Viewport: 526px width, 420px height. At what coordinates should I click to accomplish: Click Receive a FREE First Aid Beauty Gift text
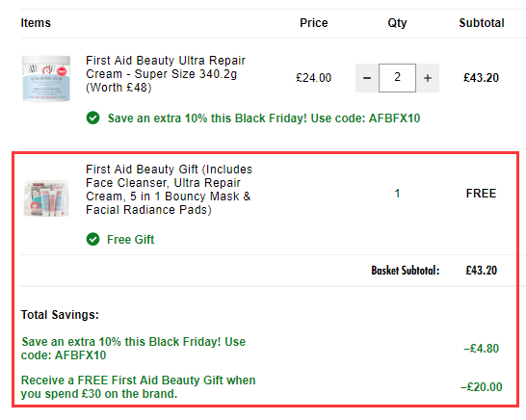coord(138,387)
